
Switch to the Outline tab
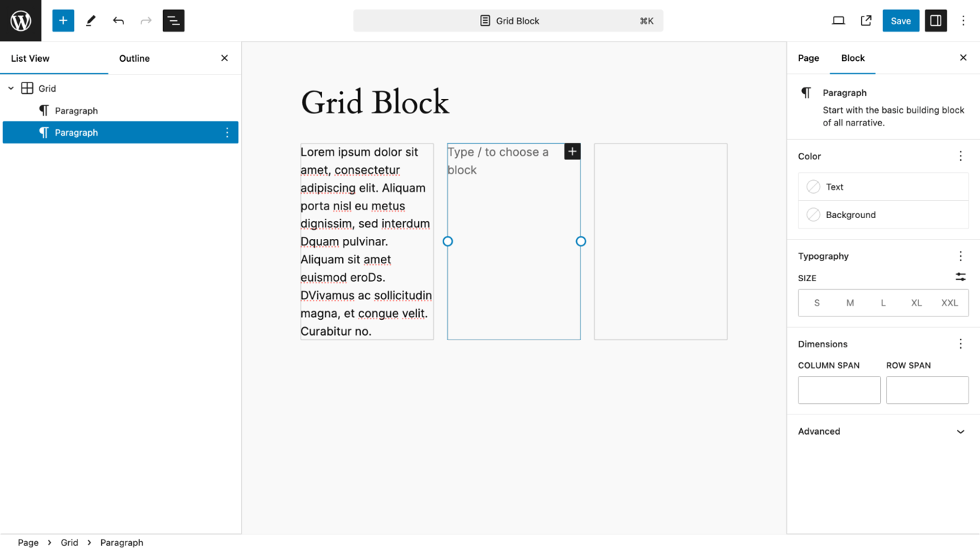[134, 58]
